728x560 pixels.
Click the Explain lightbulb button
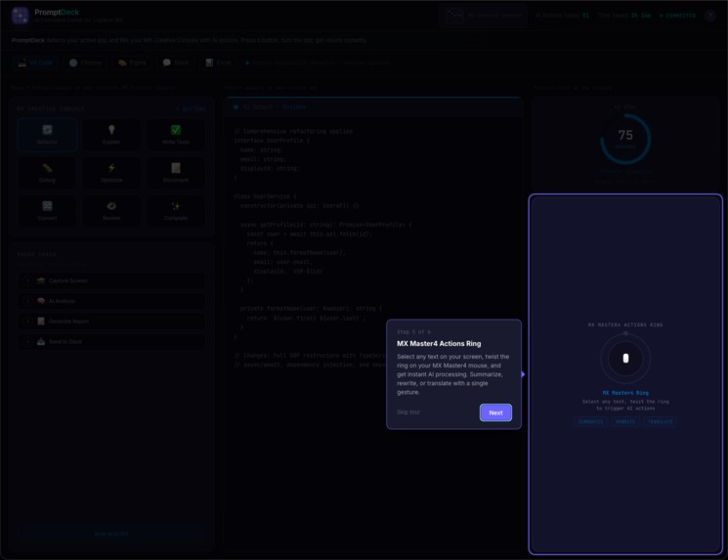pyautogui.click(x=111, y=135)
